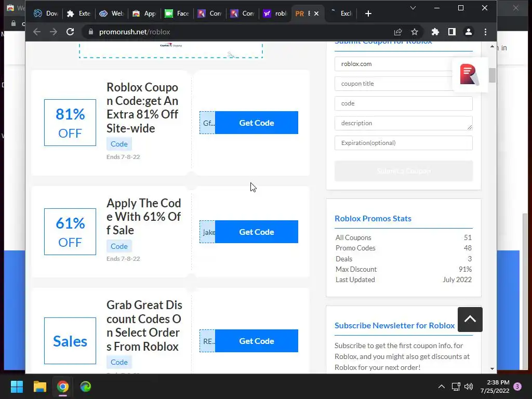Click the red floating extension icon
The image size is (532, 399).
(470, 74)
